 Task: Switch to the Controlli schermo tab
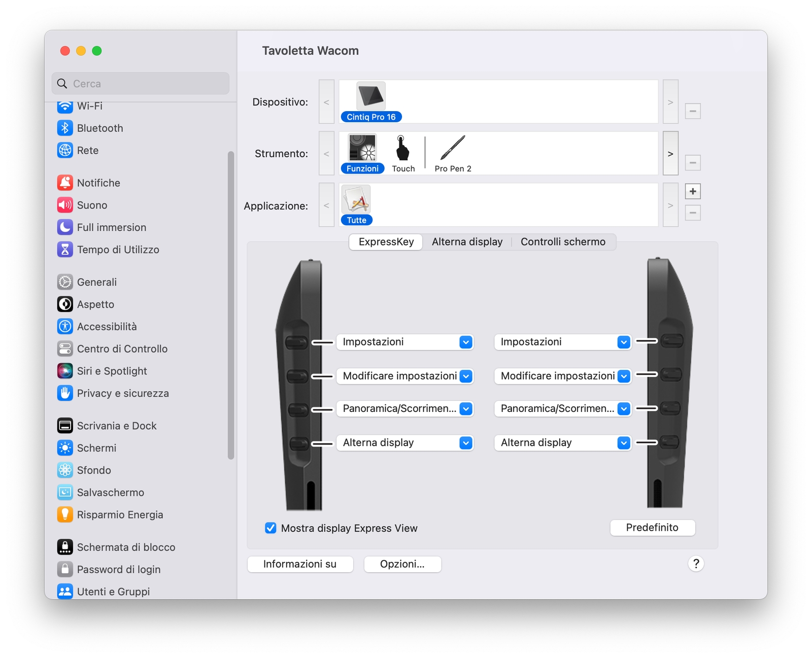pos(563,242)
